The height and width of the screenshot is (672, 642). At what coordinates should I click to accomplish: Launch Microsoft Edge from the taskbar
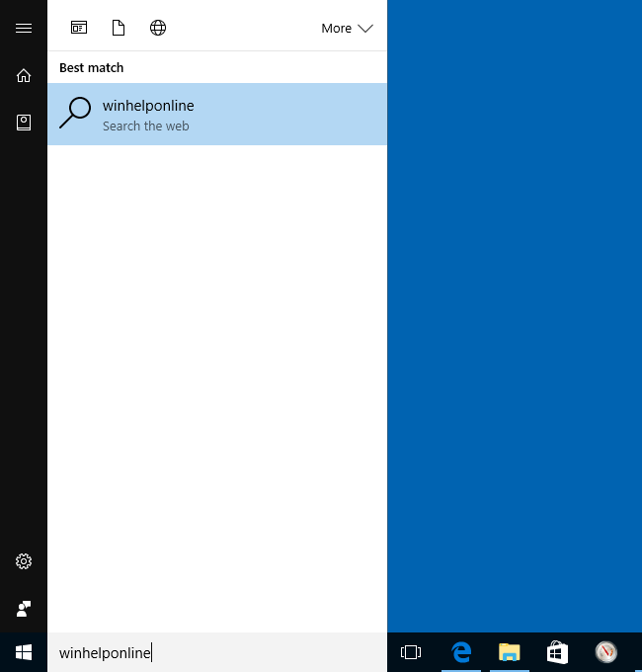(461, 652)
